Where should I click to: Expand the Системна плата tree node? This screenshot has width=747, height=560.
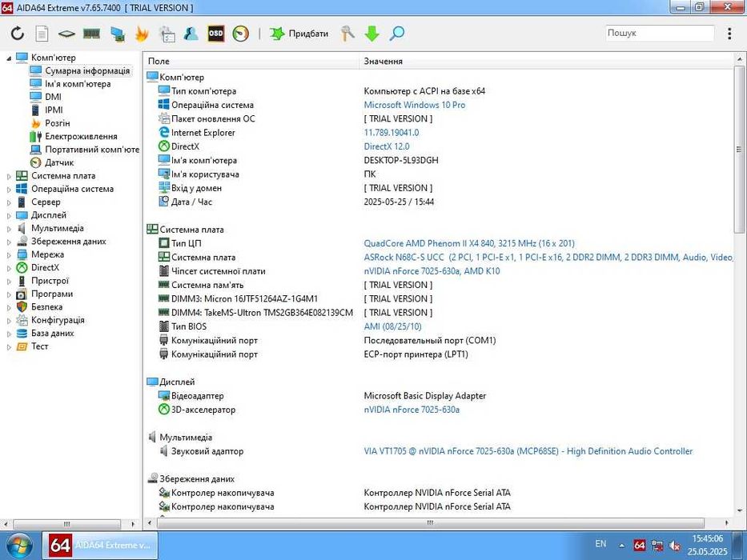9,176
